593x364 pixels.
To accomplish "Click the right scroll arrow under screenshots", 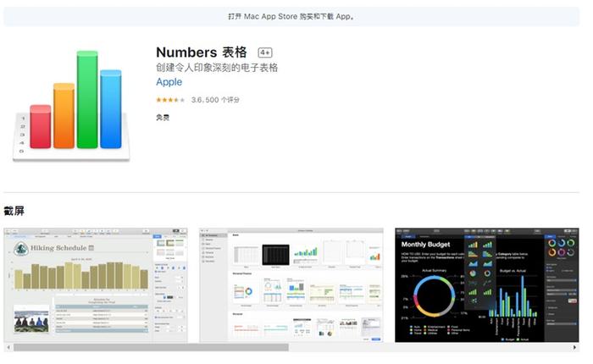I will (x=575, y=347).
